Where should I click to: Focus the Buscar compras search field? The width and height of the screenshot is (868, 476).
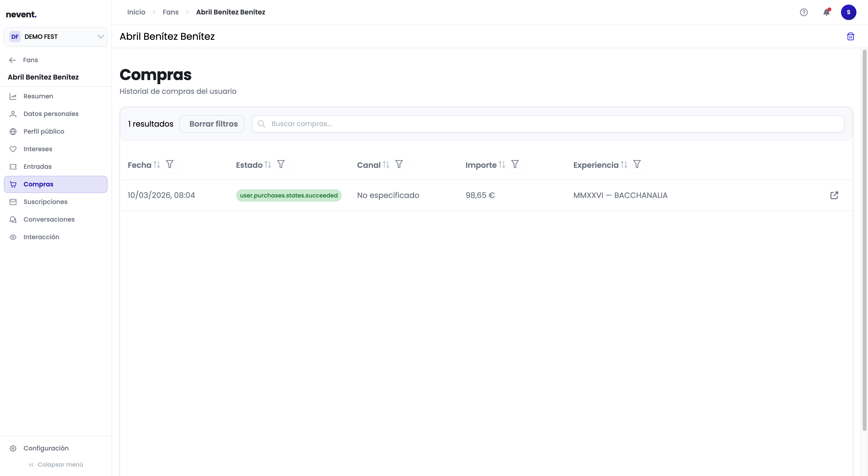[548, 124]
